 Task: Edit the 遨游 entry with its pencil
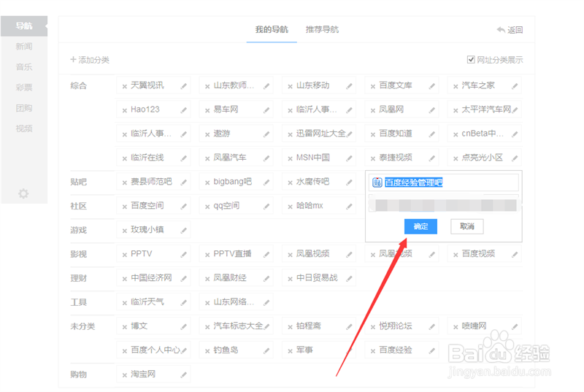[266, 134]
